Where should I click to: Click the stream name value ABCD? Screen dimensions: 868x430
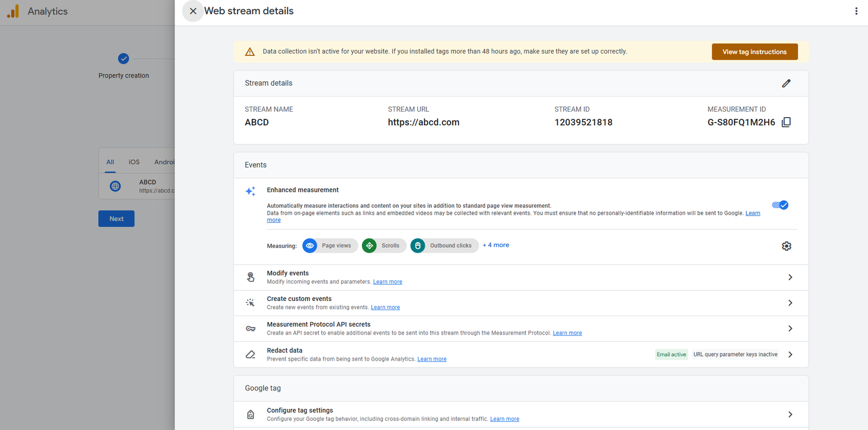[x=257, y=123]
